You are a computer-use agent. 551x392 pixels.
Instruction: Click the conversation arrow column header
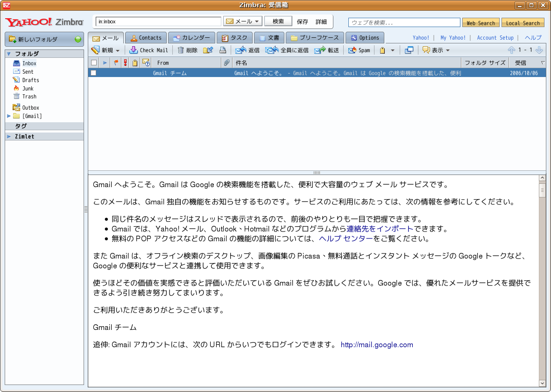coord(105,63)
